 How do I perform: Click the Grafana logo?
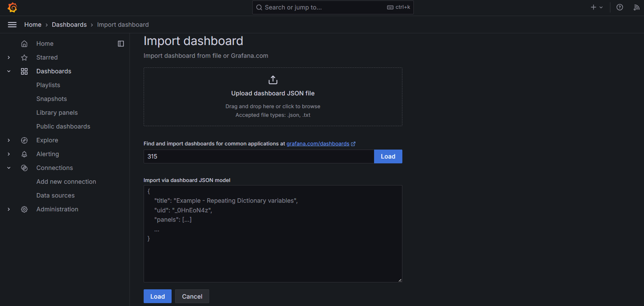pyautogui.click(x=12, y=7)
